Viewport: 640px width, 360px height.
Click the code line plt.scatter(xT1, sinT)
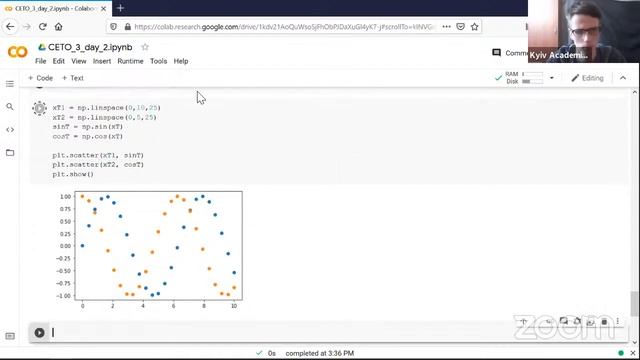[98, 156]
